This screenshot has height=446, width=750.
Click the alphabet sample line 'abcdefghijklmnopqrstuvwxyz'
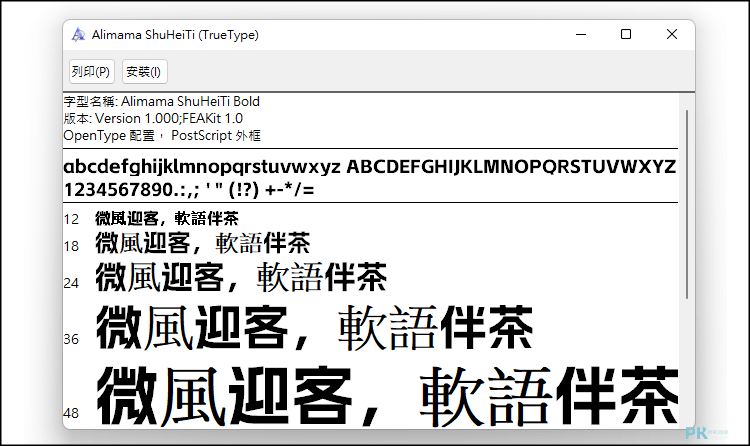point(202,167)
